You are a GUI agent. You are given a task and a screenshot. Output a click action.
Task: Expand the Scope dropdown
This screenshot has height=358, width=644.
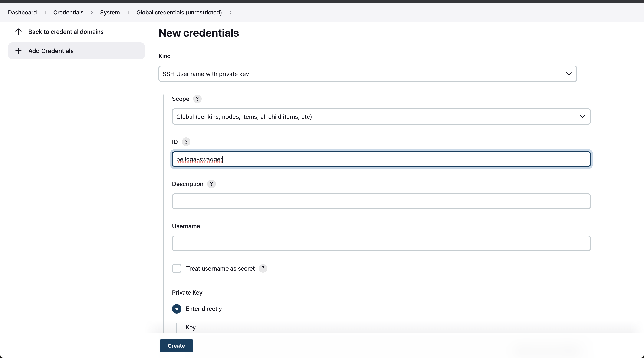pos(381,116)
